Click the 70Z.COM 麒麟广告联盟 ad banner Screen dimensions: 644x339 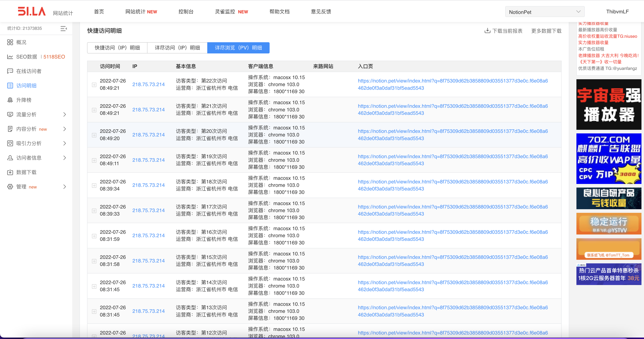[609, 158]
